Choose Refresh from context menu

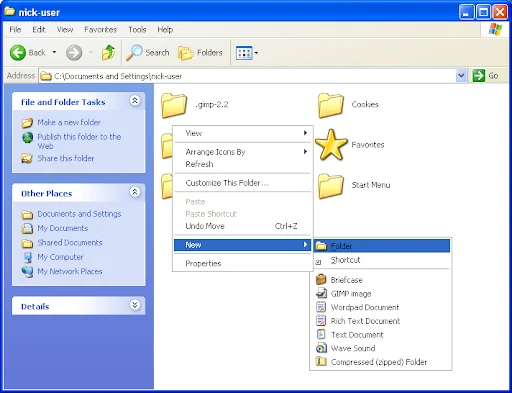point(243,164)
